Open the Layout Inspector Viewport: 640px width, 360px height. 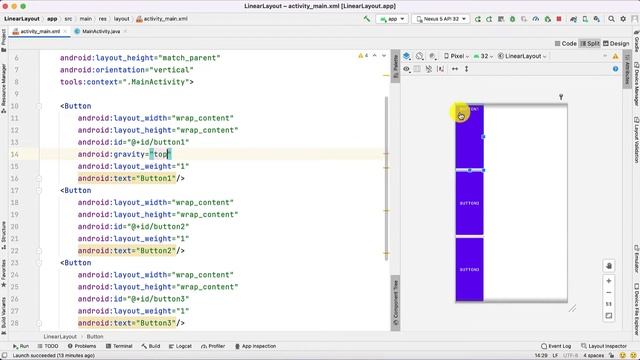tap(604, 346)
